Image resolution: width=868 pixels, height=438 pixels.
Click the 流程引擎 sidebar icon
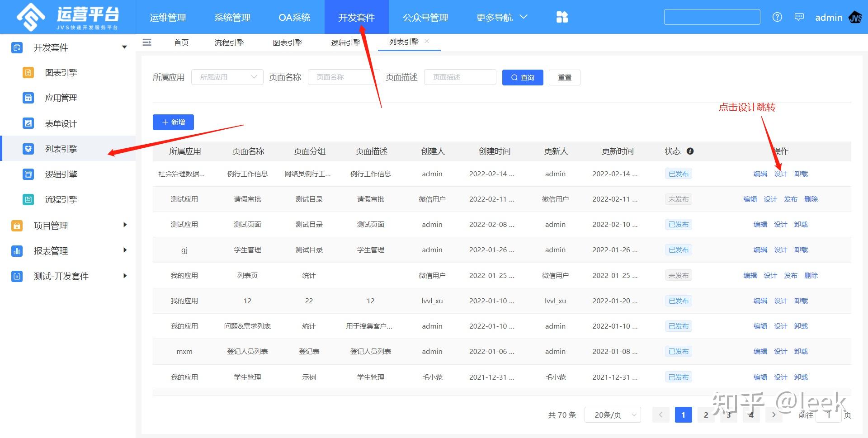point(28,199)
